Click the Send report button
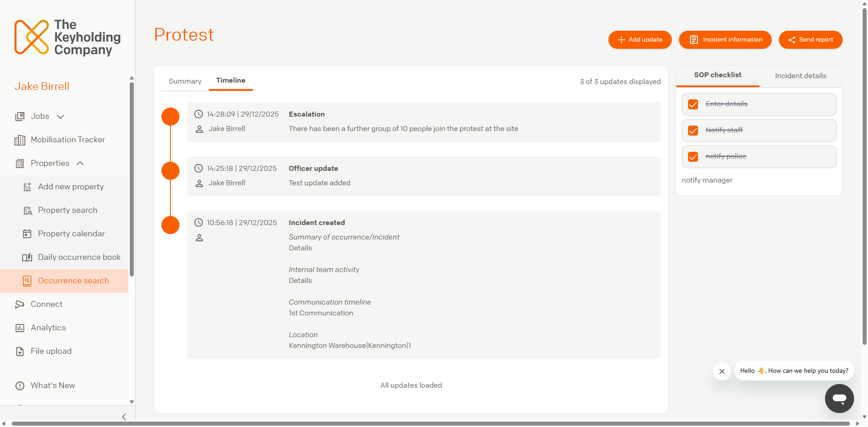 pos(811,40)
